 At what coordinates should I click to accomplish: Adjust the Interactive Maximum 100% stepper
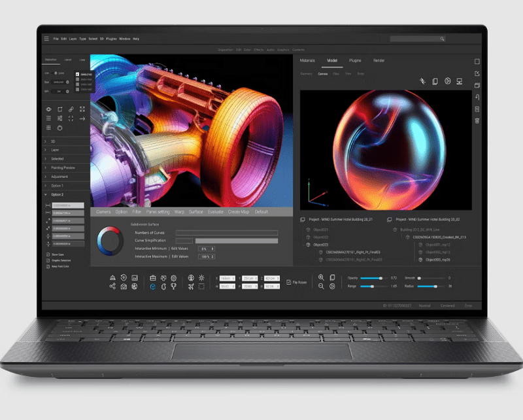click(x=207, y=256)
